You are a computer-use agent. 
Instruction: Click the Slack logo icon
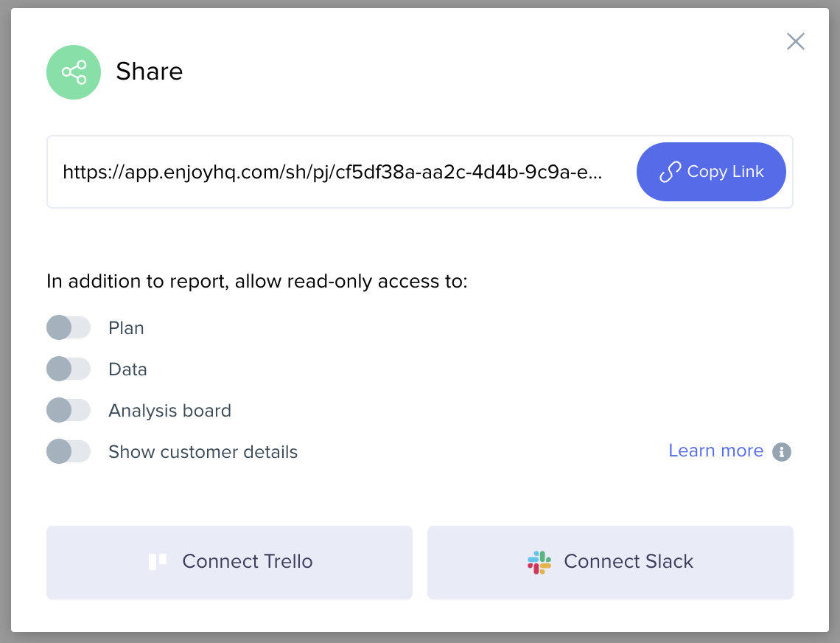click(539, 562)
